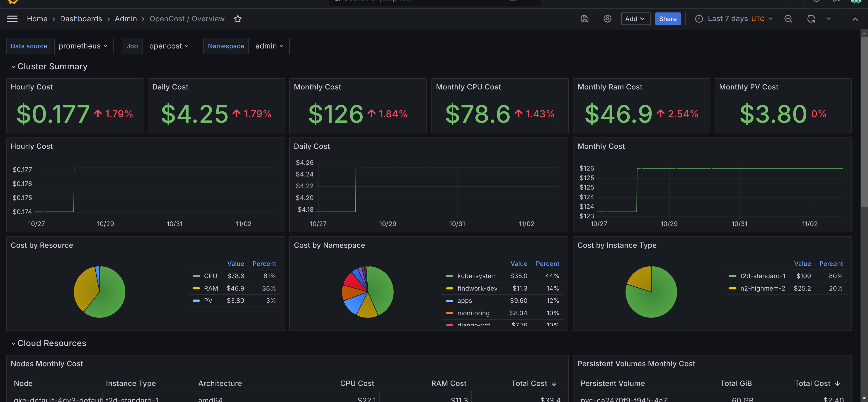This screenshot has width=868, height=402.
Task: Open the Last 7 days time range picker
Action: [x=728, y=19]
